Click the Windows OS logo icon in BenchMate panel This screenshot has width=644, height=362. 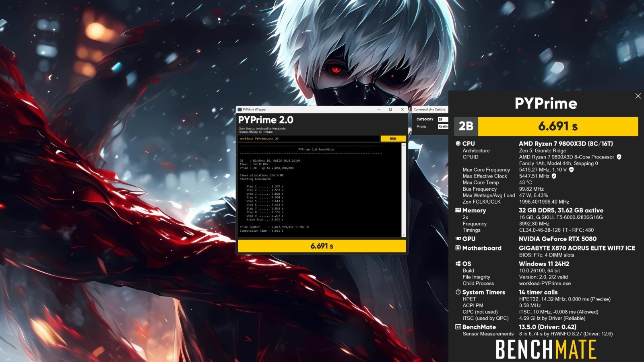coord(458,263)
